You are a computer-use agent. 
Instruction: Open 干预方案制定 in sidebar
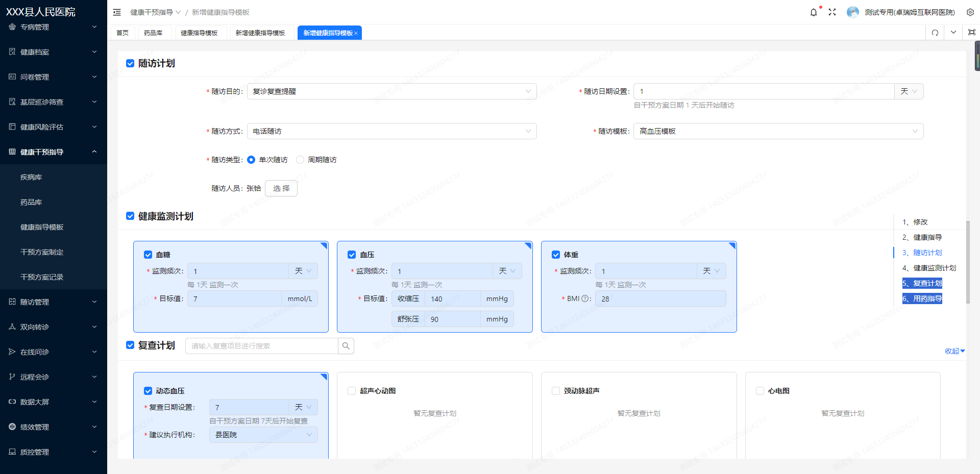[42, 252]
